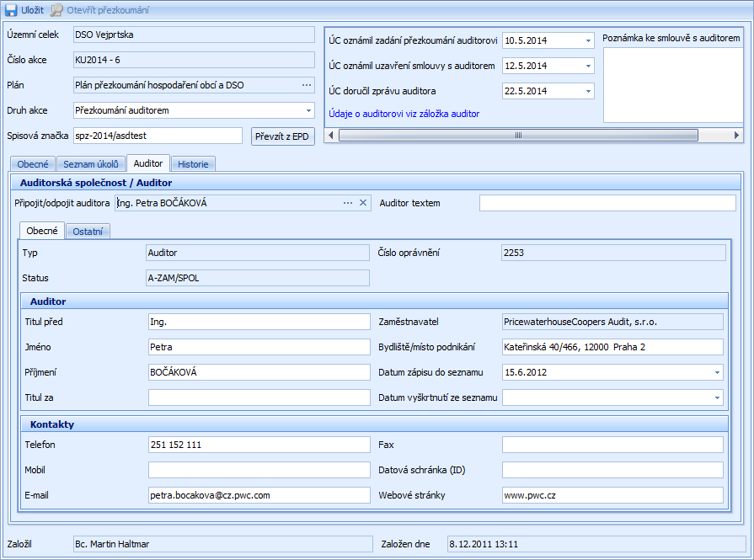Viewport: 754px width, 560px height.
Task: Click the Založen dne field 8.12.2011 13:11
Action: (596, 544)
